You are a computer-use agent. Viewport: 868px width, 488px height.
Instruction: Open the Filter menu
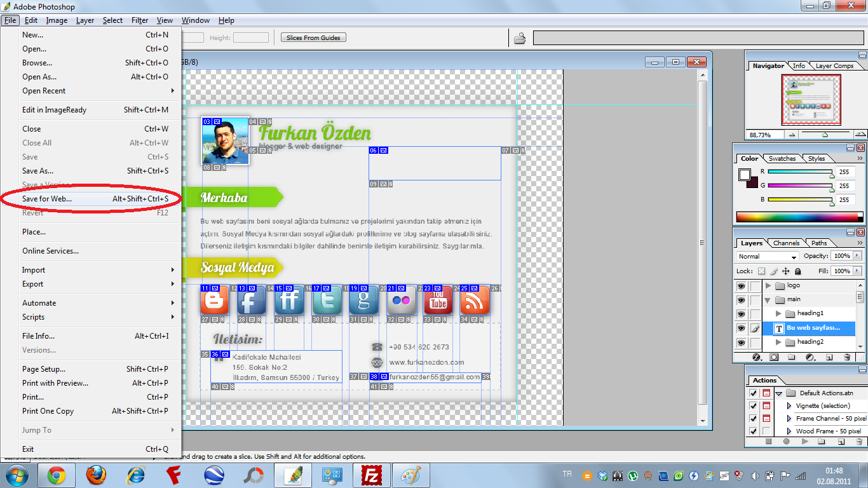140,20
